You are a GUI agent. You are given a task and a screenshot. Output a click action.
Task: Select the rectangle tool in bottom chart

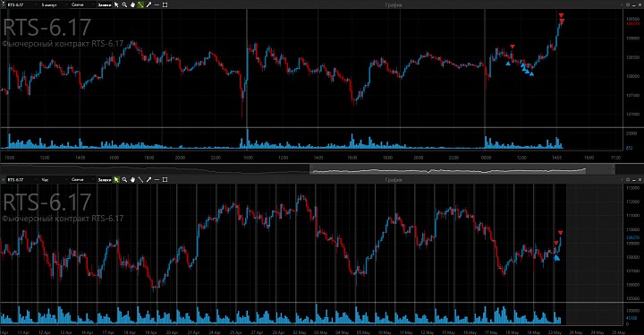coord(165,179)
